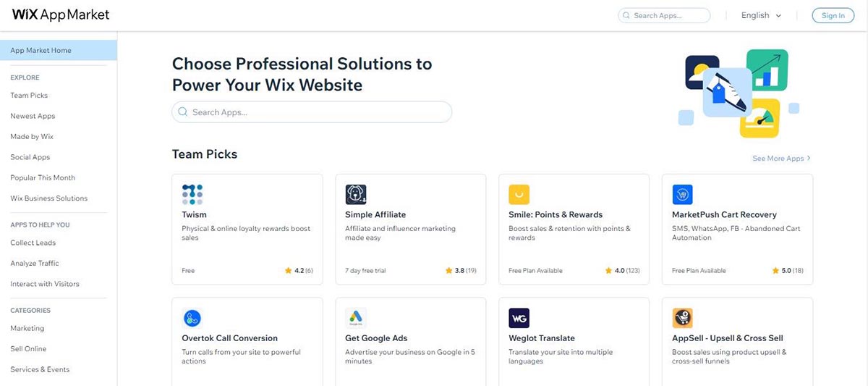
Task: Open Popular This Month in sidebar
Action: coord(43,178)
